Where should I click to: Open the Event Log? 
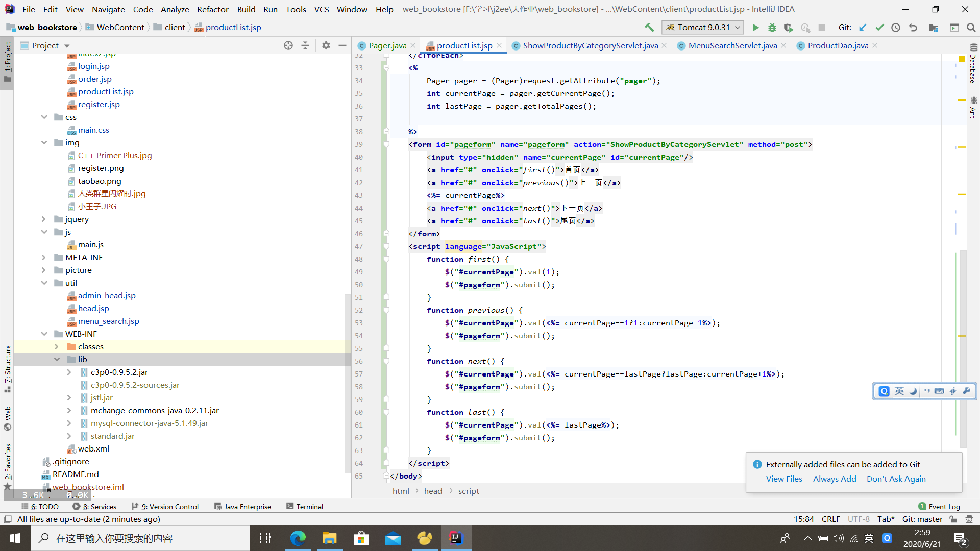pos(939,507)
